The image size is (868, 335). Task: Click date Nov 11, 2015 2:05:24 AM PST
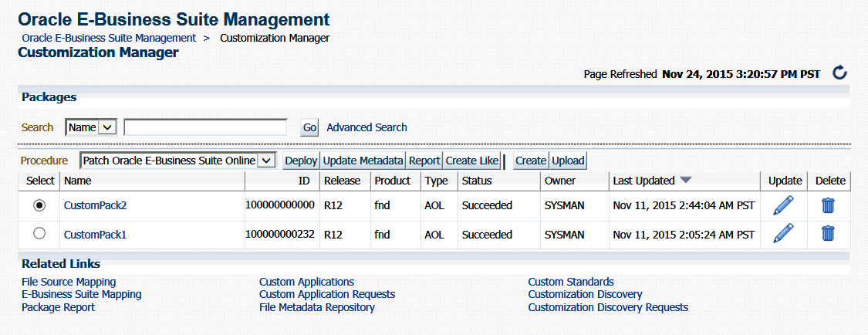pos(684,234)
